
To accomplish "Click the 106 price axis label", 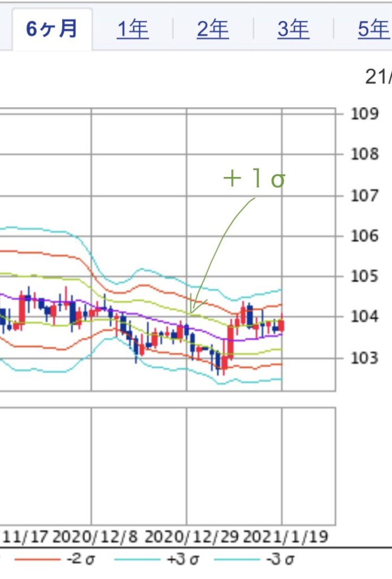I will [x=365, y=236].
